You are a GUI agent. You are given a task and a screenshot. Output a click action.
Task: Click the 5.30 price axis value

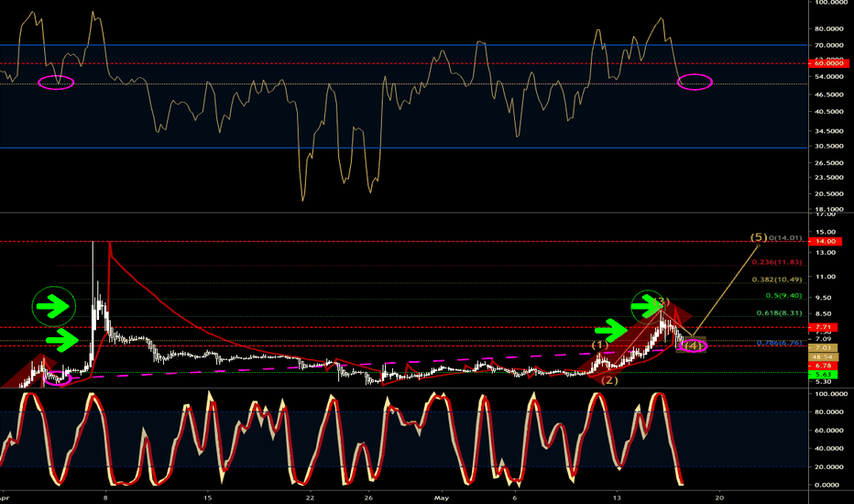[x=824, y=382]
